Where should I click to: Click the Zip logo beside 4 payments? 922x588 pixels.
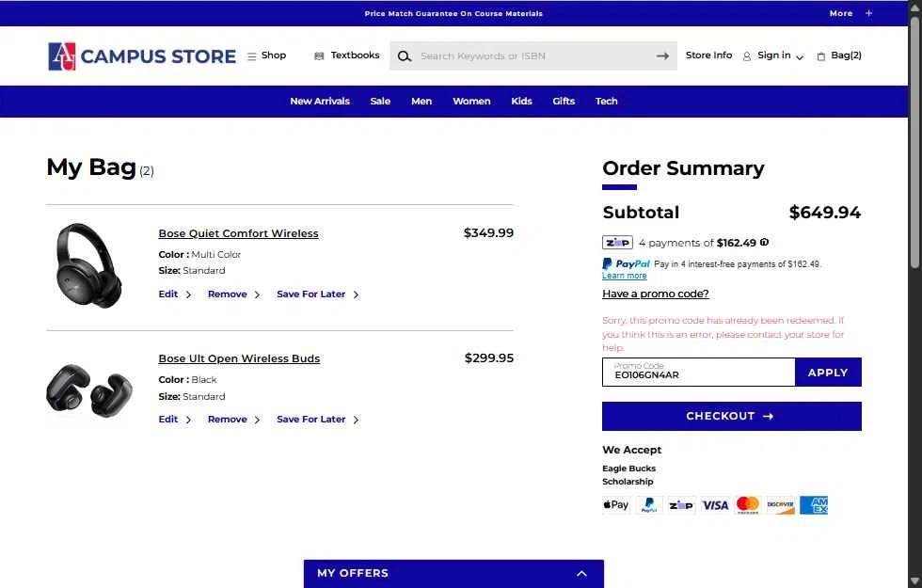point(617,243)
